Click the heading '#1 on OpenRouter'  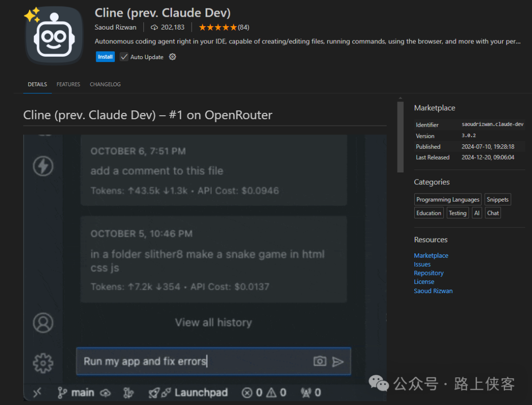(221, 115)
